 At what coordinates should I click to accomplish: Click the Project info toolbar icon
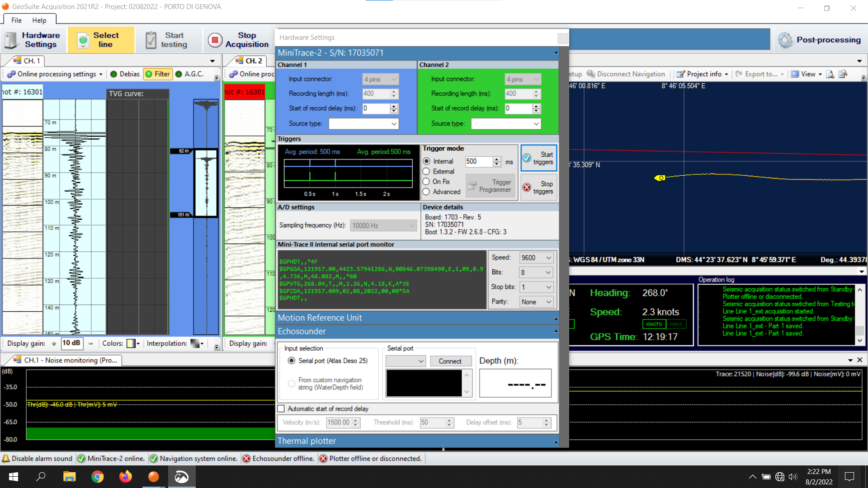[681, 74]
